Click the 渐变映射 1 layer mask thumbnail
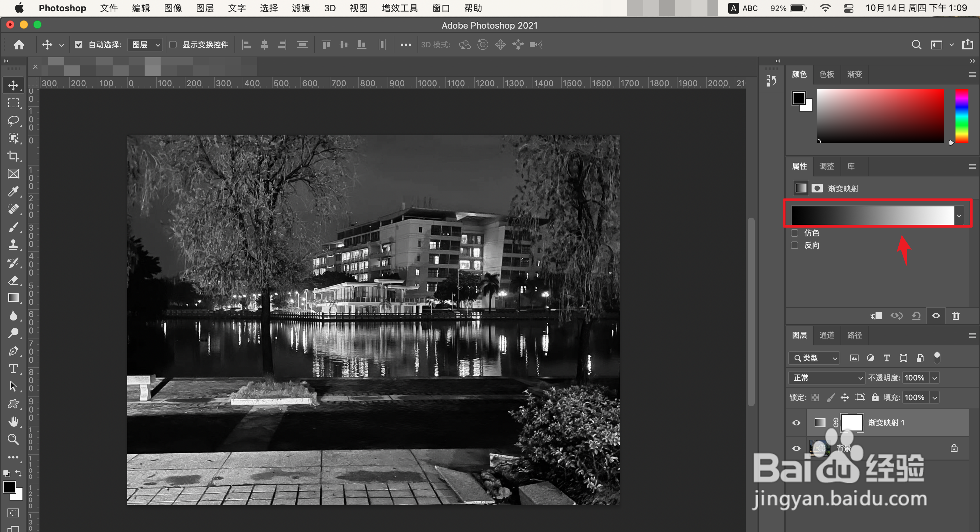The width and height of the screenshot is (980, 532). pyautogui.click(x=851, y=423)
